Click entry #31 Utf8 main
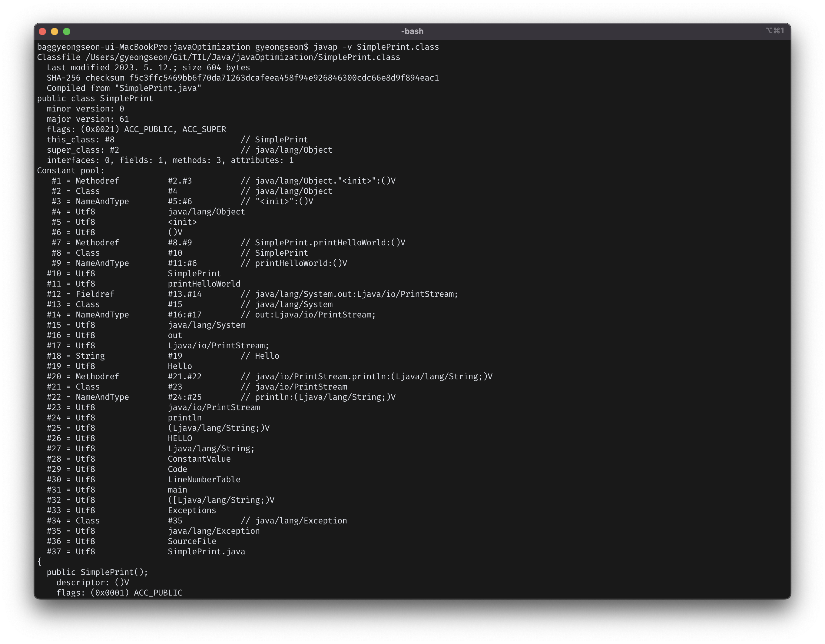Viewport: 825px width, 644px height. pos(117,490)
